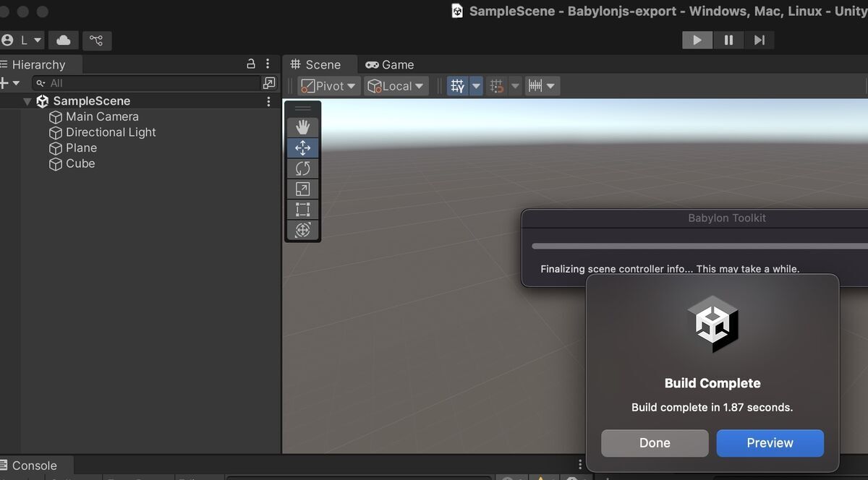868x480 pixels.
Task: Open the account dropdown labeled L
Action: [x=22, y=40]
